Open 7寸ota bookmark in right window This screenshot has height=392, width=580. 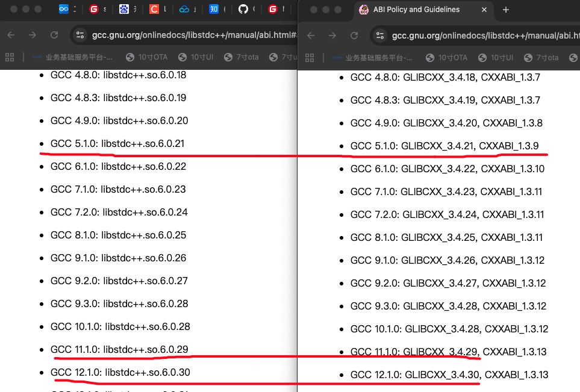(541, 58)
